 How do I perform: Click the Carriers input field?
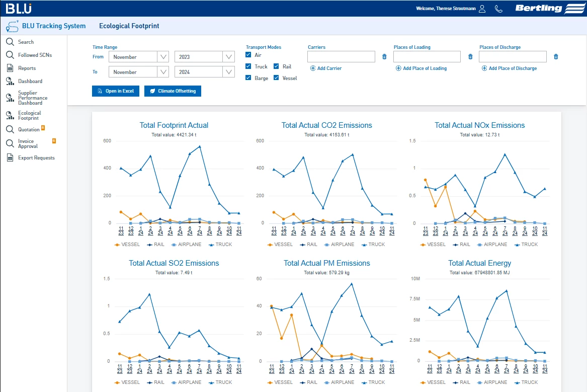click(x=341, y=57)
